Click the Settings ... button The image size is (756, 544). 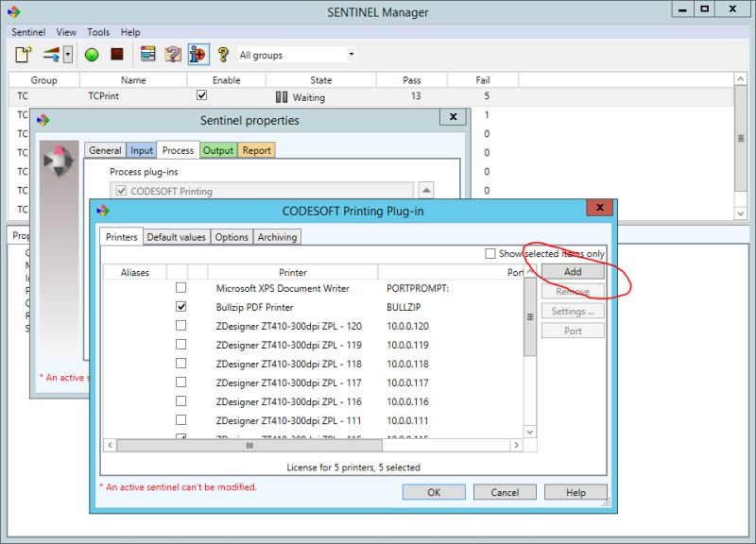[573, 312]
